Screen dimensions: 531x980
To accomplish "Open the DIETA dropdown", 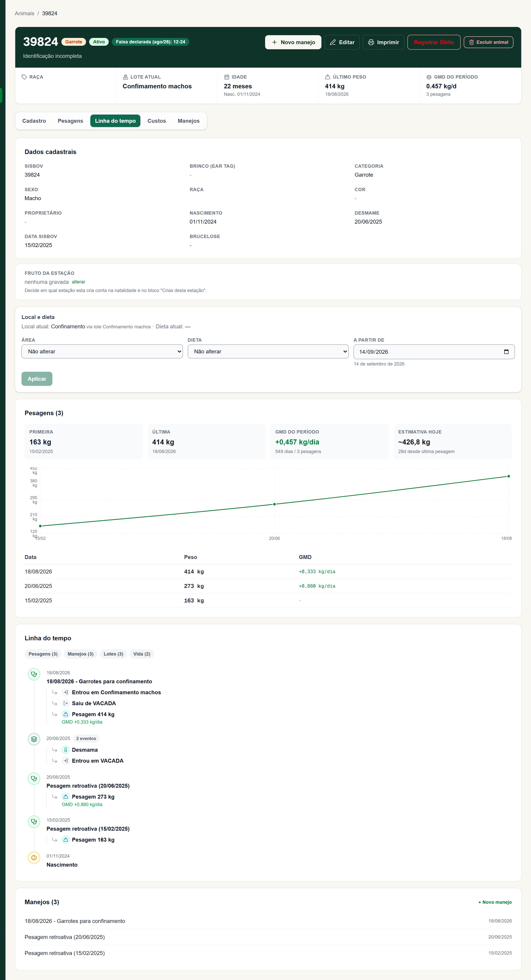I will (268, 351).
